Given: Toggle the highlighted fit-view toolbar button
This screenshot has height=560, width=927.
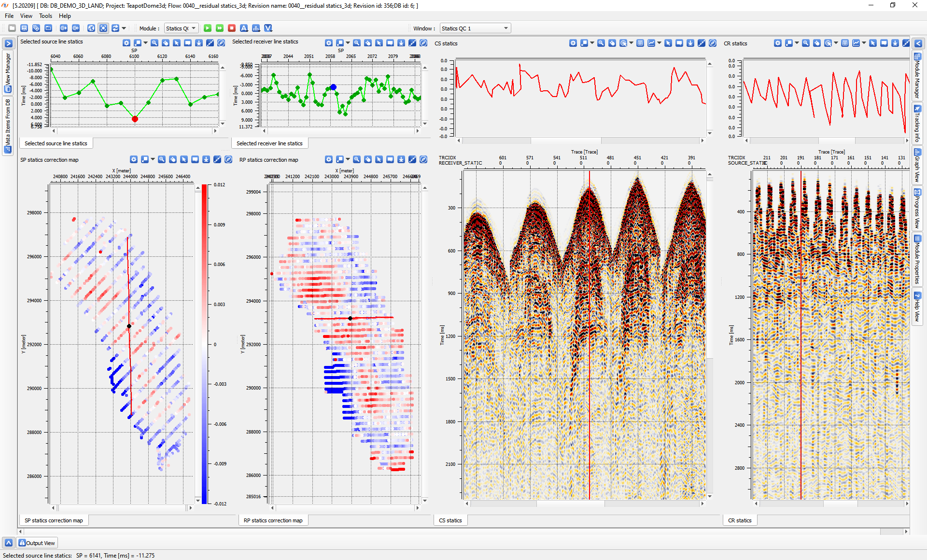Looking at the screenshot, I should (103, 28).
